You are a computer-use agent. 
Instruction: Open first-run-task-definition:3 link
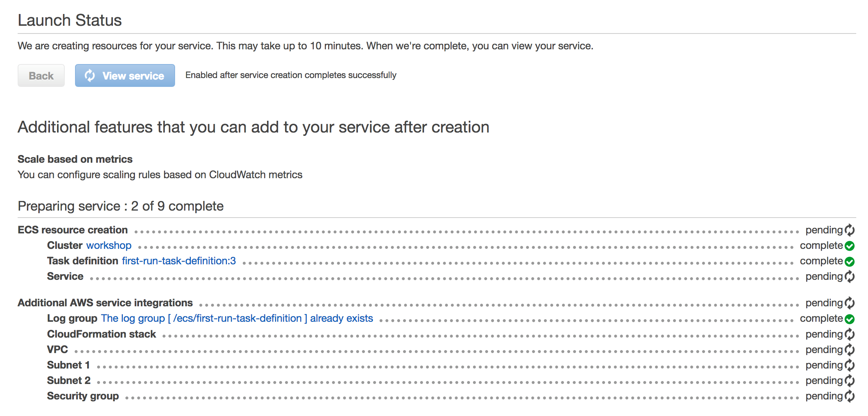[x=179, y=261]
